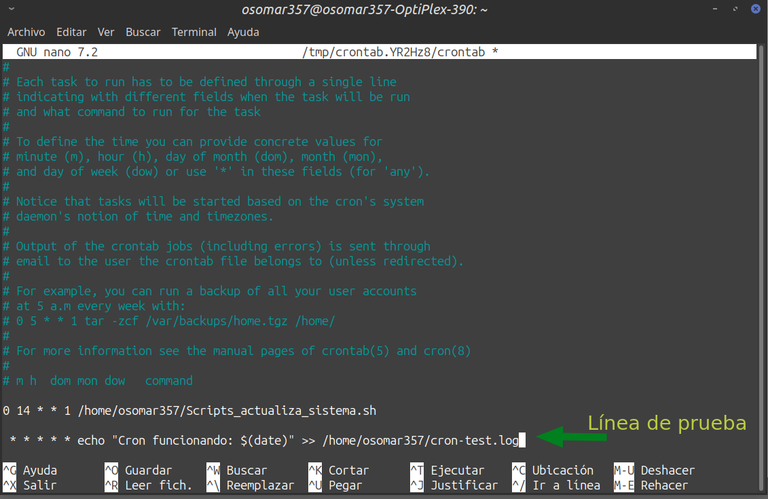
Task: Close the terminal window
Action: click(755, 9)
